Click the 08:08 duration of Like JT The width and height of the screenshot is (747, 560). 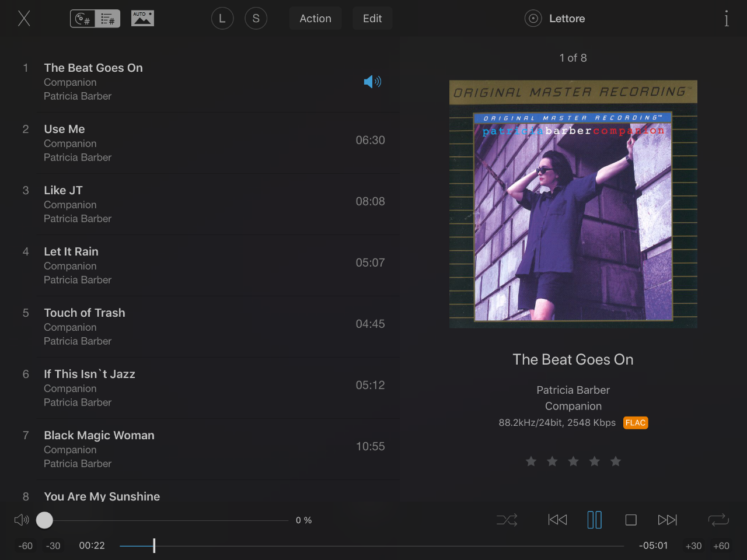(371, 201)
